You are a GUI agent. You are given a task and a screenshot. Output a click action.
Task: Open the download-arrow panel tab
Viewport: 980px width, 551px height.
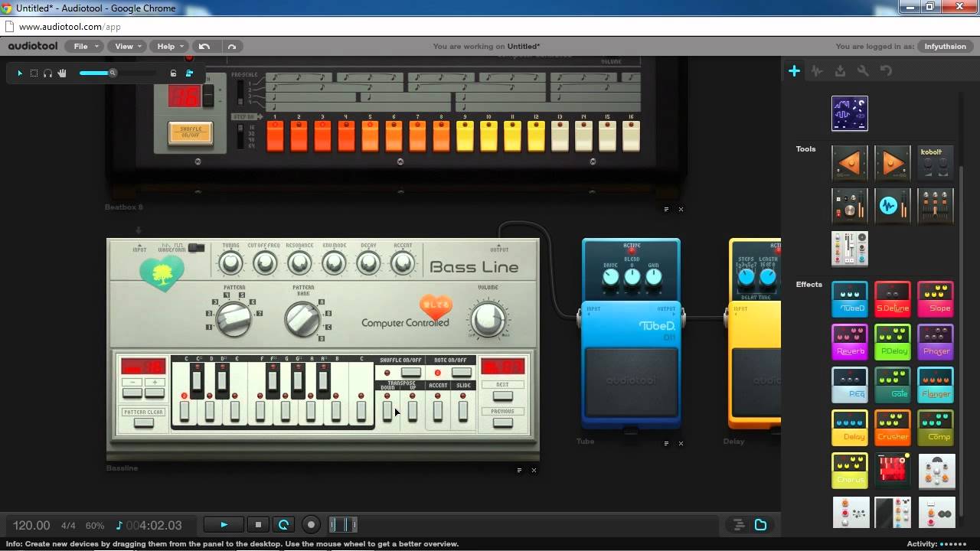coord(840,70)
